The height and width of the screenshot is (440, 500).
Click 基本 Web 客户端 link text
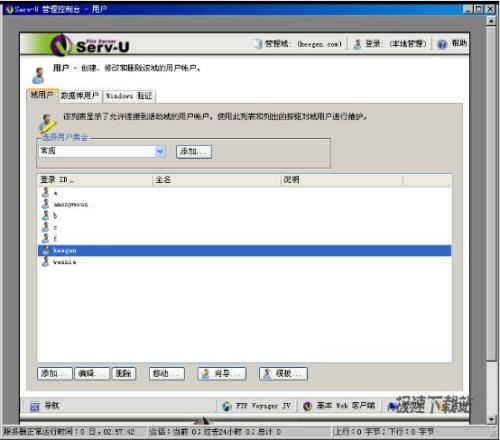click(346, 406)
